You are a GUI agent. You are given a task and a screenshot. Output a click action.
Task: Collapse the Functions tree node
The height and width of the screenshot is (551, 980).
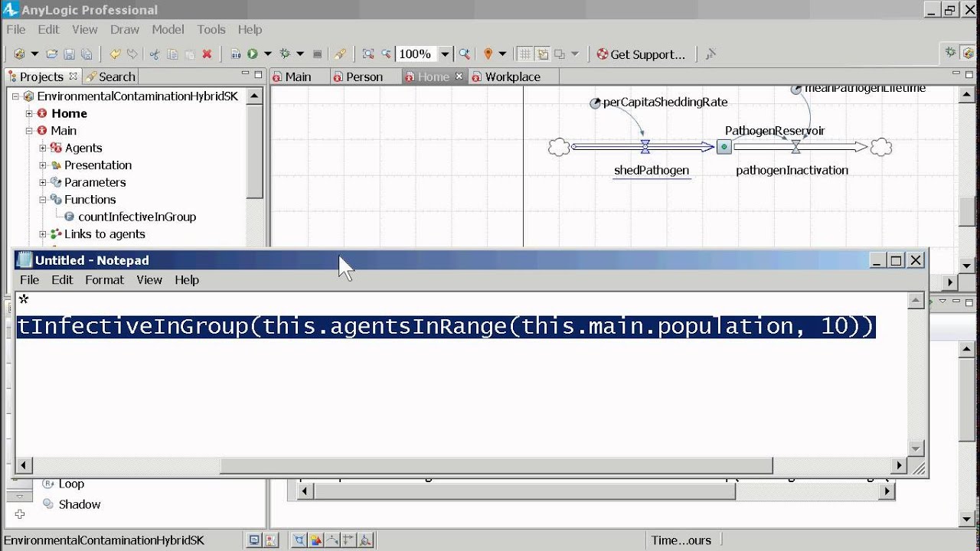click(x=43, y=200)
